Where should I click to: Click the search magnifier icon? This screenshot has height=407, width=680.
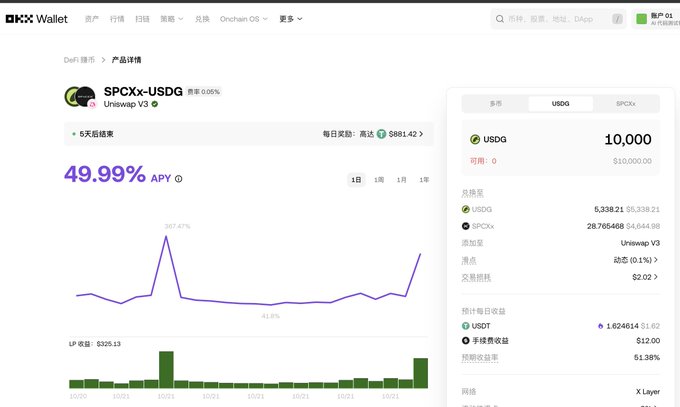(x=500, y=19)
